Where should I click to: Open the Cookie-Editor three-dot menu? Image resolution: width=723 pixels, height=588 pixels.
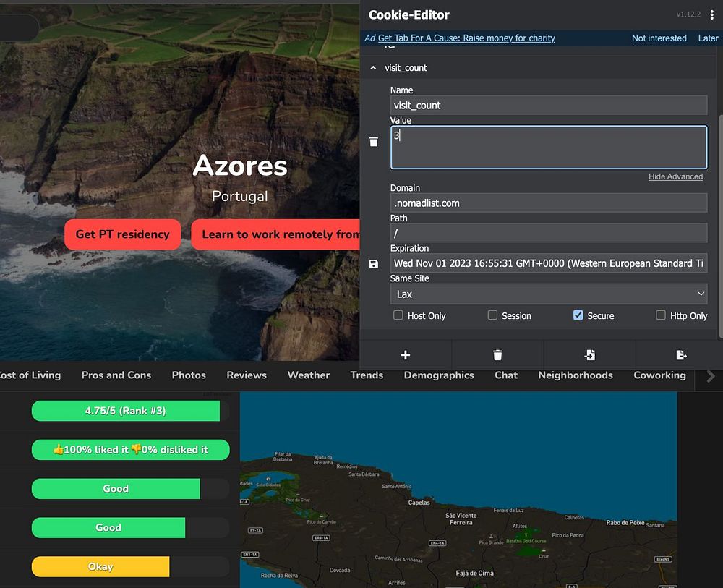[712, 15]
